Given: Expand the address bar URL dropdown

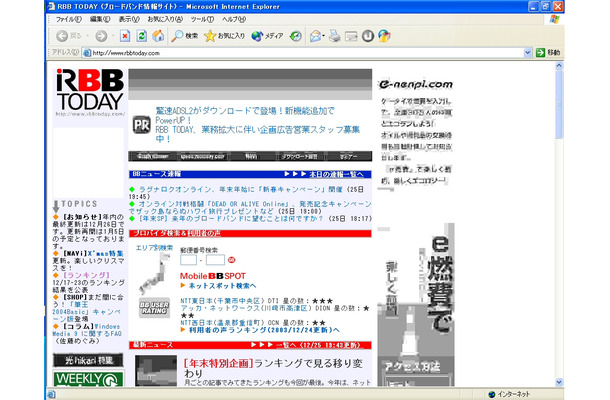Looking at the screenshot, I should [x=528, y=53].
